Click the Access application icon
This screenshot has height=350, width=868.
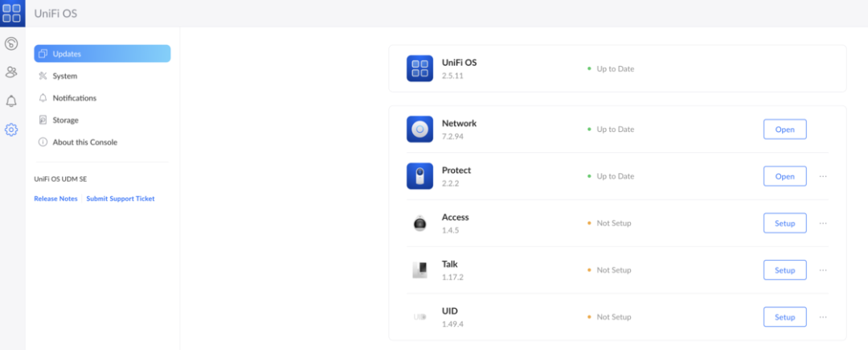[420, 223]
